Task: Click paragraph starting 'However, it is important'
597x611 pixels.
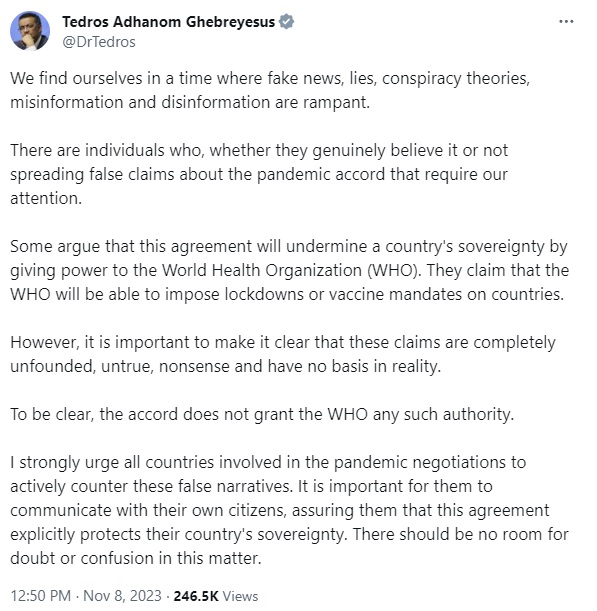Action: (283, 354)
